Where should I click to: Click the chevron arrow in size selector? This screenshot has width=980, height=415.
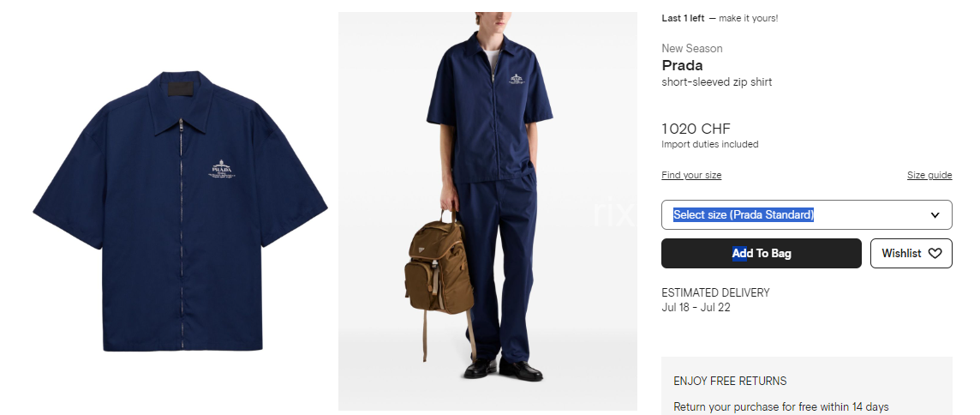[935, 214]
